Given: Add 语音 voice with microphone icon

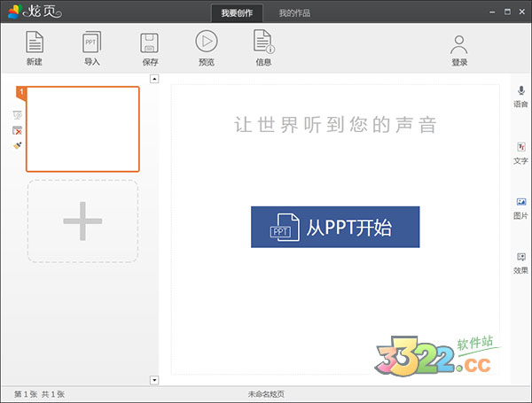Looking at the screenshot, I should coord(520,97).
